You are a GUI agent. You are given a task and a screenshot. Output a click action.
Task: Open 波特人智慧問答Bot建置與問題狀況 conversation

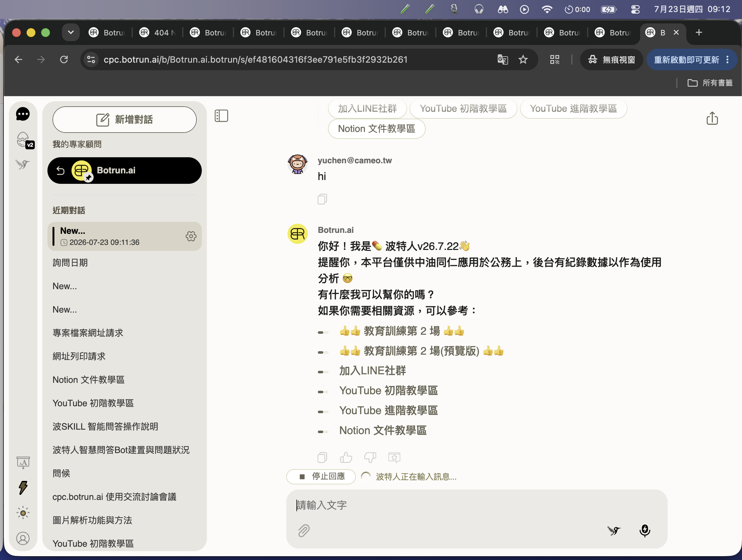click(124, 450)
